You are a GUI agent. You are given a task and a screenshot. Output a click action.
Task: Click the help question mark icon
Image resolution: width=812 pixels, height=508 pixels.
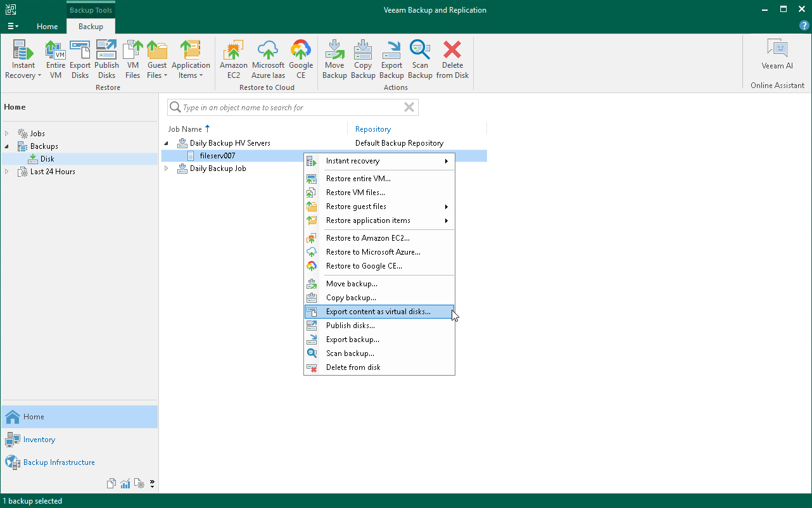click(804, 26)
